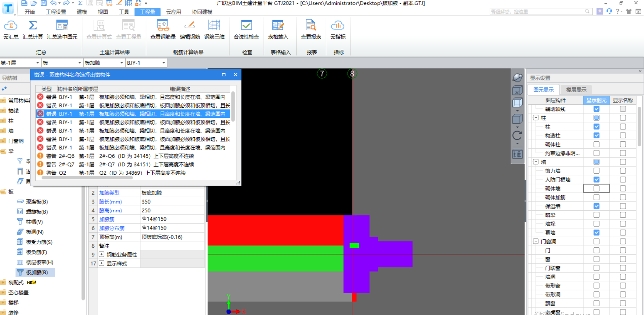Toggle 保温墙 display checkbox
644x315 pixels.
click(x=596, y=206)
